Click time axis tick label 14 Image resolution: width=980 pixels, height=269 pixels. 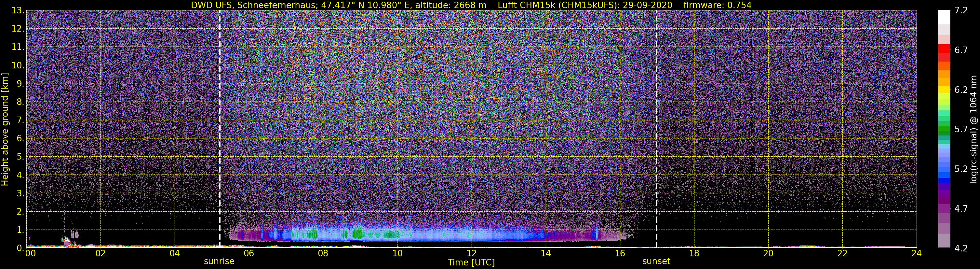545,253
